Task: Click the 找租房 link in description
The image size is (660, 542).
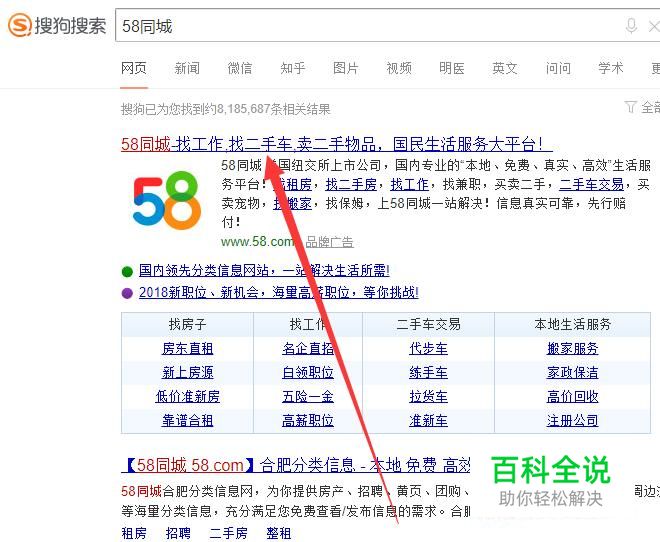Action: pyautogui.click(x=292, y=184)
